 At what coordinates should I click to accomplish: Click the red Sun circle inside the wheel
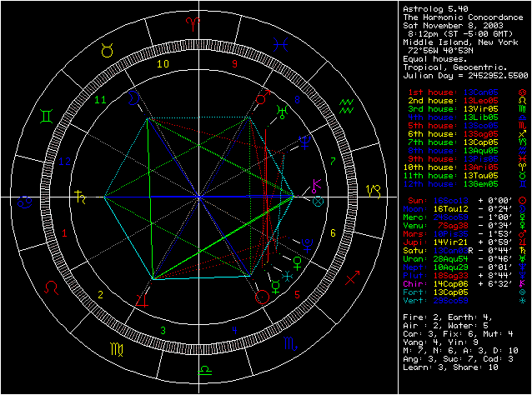point(262,297)
